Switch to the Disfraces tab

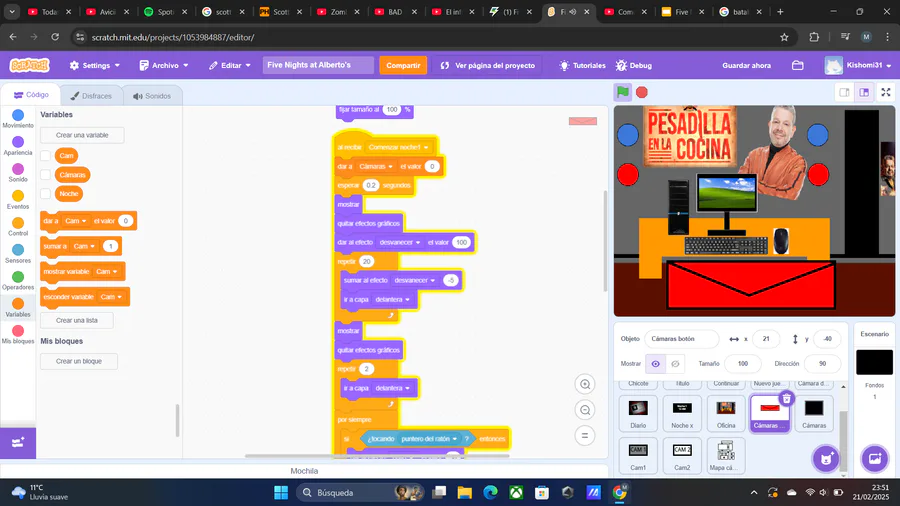91,96
